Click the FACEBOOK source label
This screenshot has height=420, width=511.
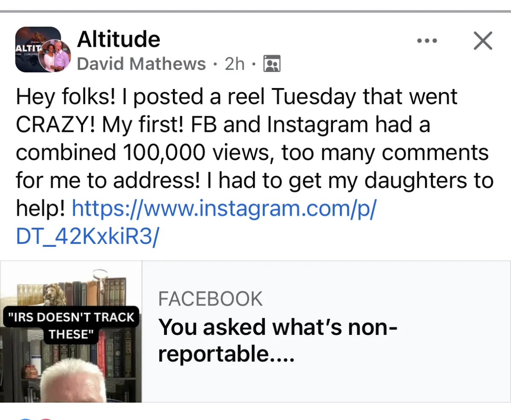pos(210,299)
